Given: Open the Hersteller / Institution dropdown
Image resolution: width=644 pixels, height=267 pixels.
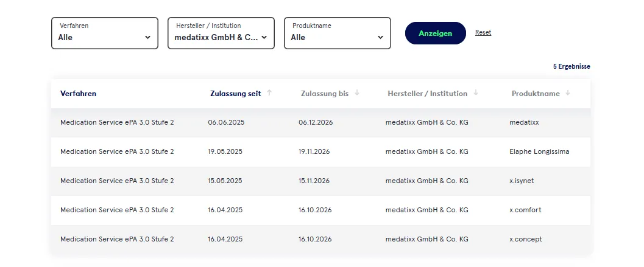Looking at the screenshot, I should (x=221, y=33).
